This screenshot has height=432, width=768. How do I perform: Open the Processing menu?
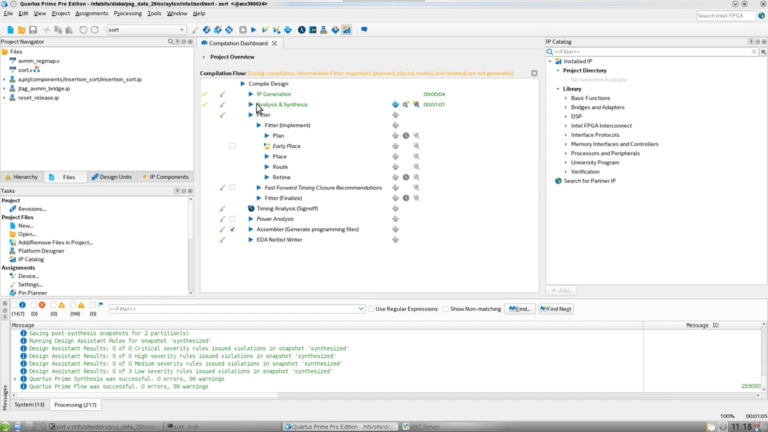click(127, 13)
